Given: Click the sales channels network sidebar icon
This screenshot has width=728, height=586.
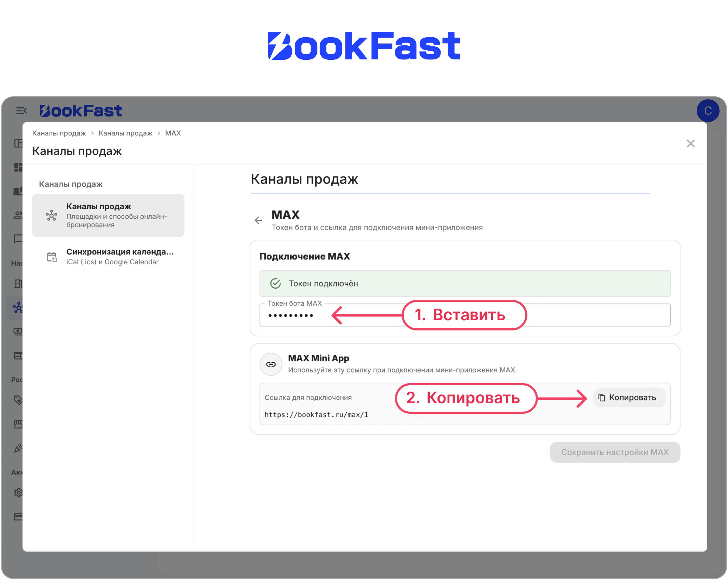Looking at the screenshot, I should pos(18,308).
